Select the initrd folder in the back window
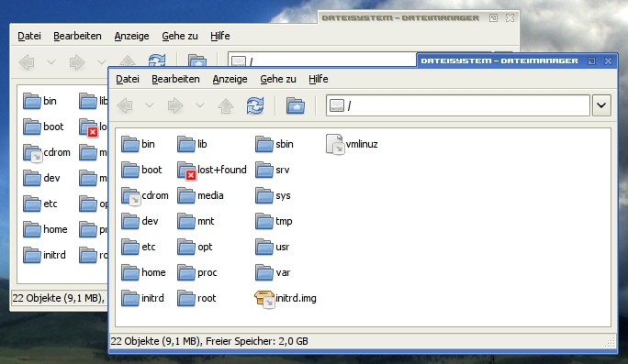 [x=44, y=255]
